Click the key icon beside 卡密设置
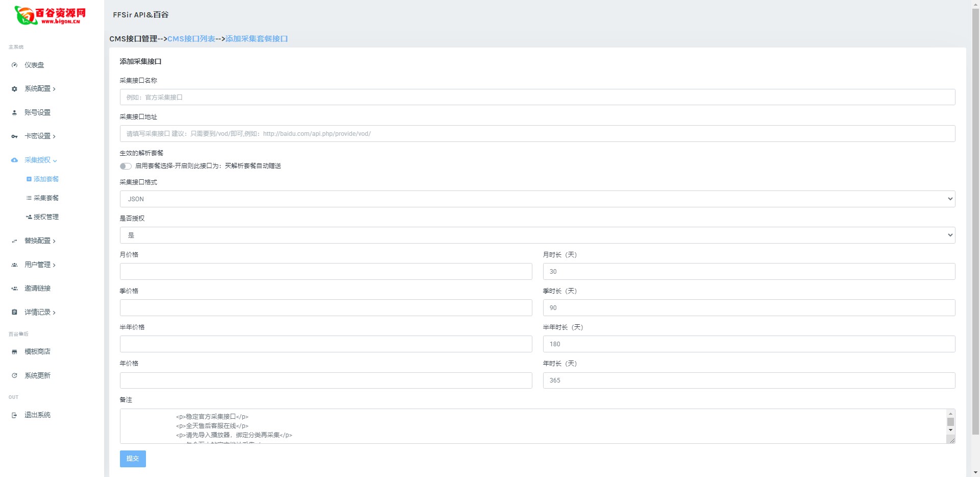980x477 pixels. [14, 136]
